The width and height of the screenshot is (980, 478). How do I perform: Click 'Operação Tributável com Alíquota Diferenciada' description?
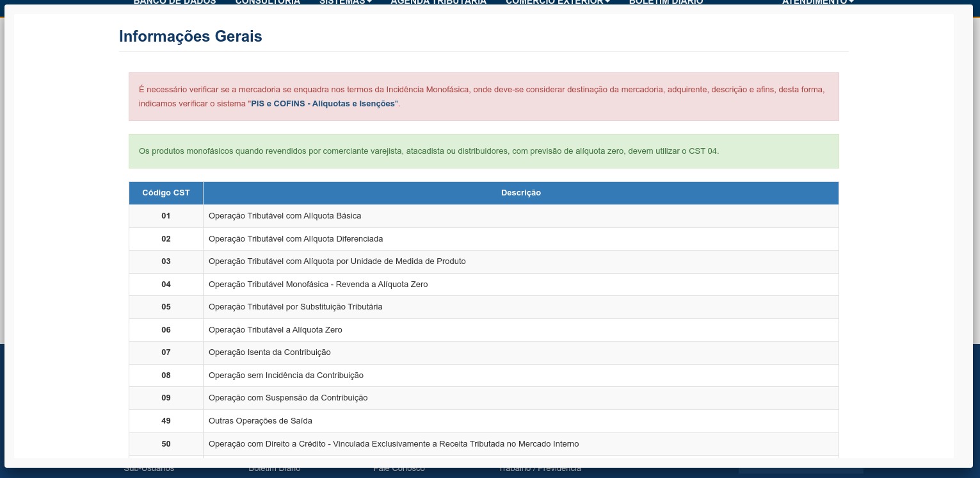(x=296, y=239)
